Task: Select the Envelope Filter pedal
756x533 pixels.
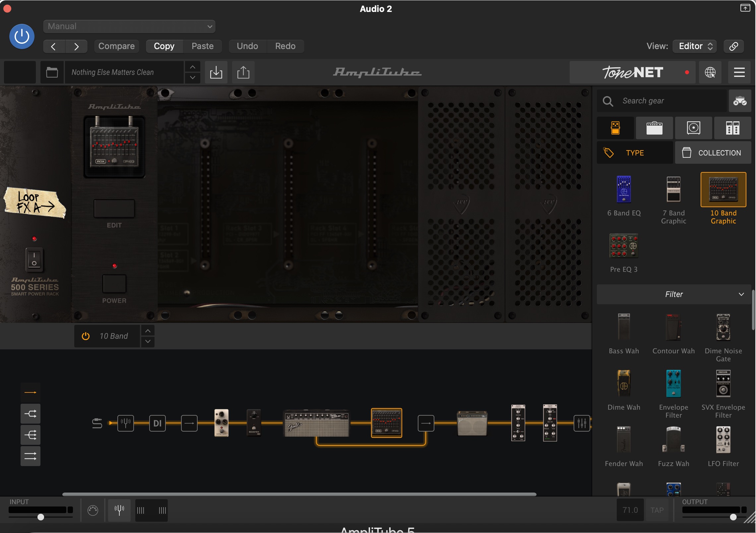Action: [673, 394]
